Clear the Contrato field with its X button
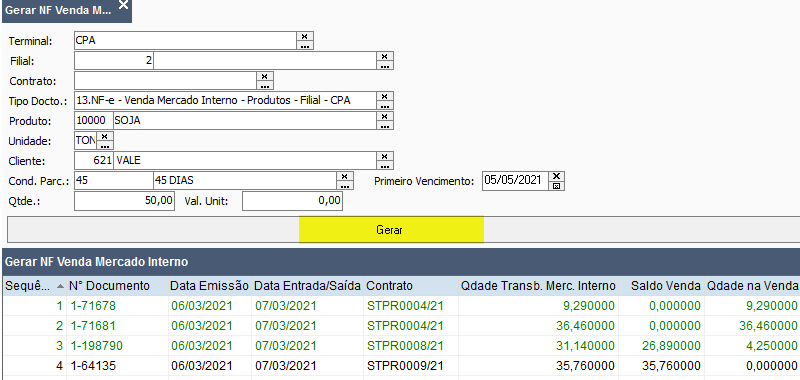800x380 pixels. coord(265,76)
